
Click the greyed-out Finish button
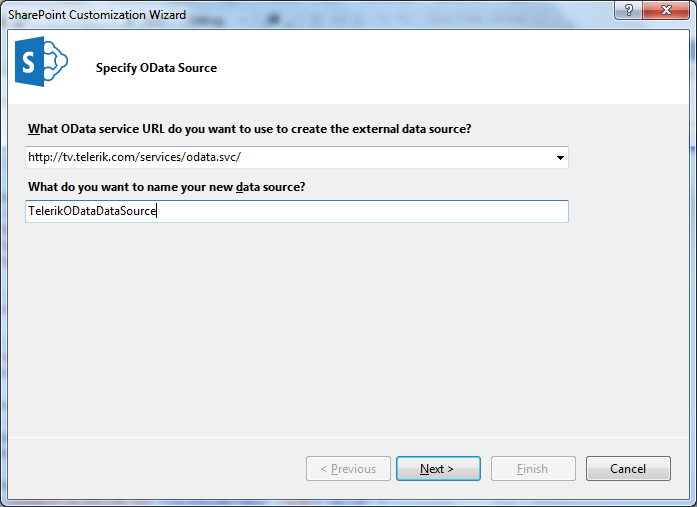click(x=533, y=468)
